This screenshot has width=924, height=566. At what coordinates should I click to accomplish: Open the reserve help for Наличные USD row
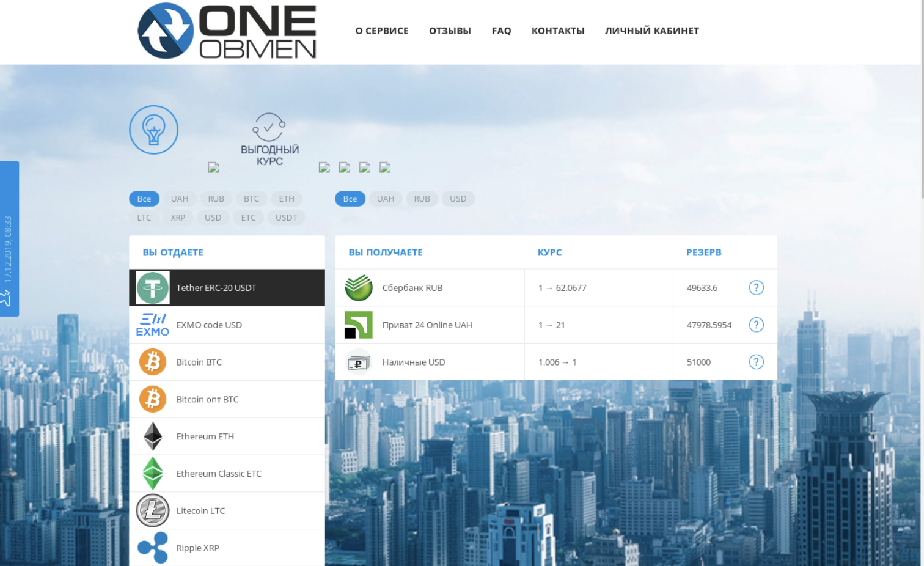click(x=756, y=362)
